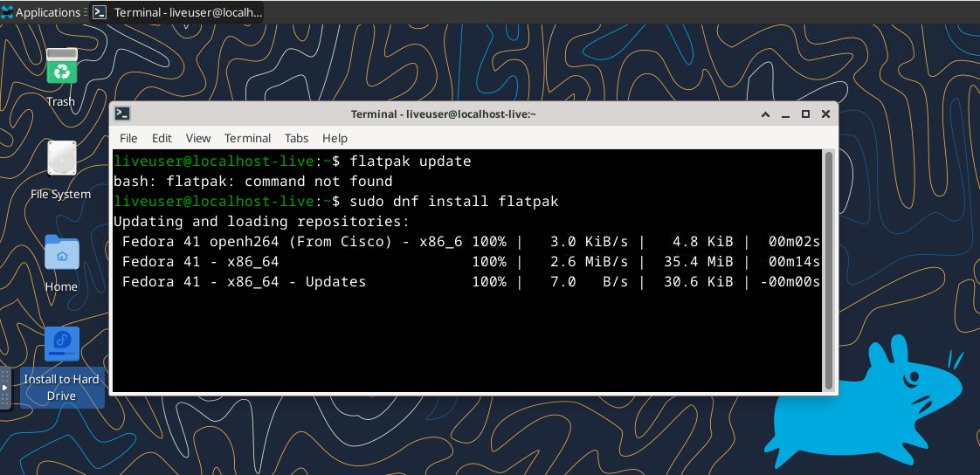Expand the hidden panel arrow at left edge

point(4,387)
